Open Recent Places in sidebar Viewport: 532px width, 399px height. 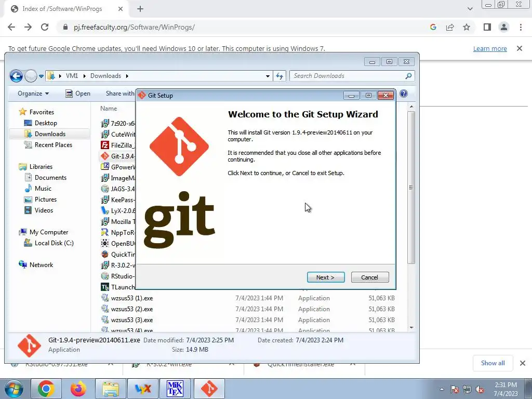click(54, 145)
